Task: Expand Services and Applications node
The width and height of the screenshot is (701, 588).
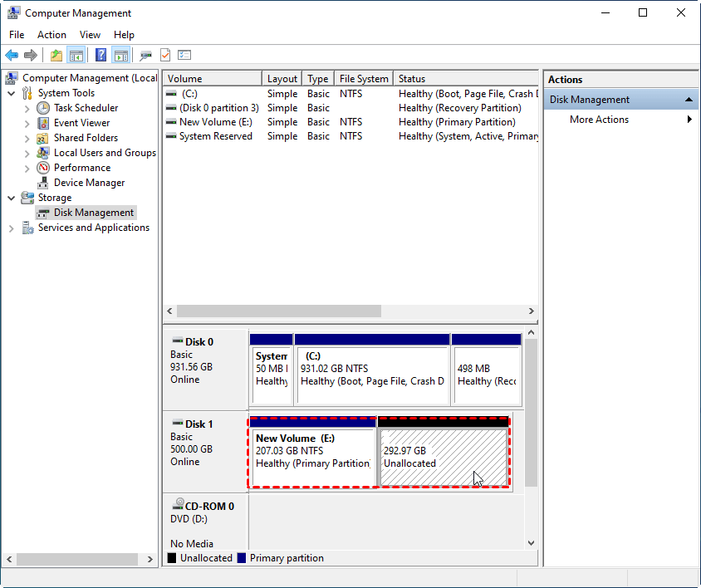Action: coord(12,228)
